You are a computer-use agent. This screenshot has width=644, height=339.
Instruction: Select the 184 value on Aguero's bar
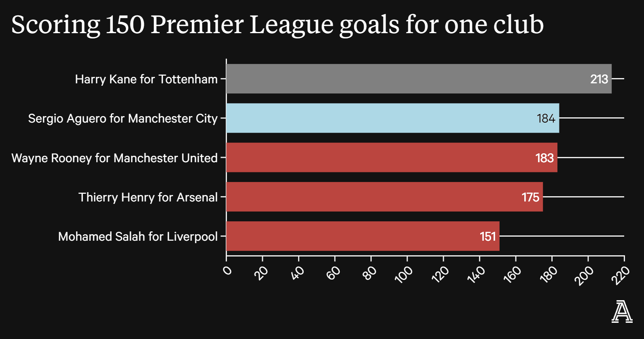(x=546, y=118)
